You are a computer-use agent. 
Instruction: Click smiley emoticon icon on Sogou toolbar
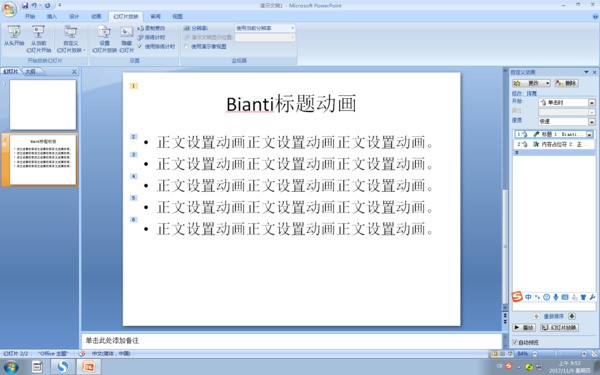coord(546,297)
